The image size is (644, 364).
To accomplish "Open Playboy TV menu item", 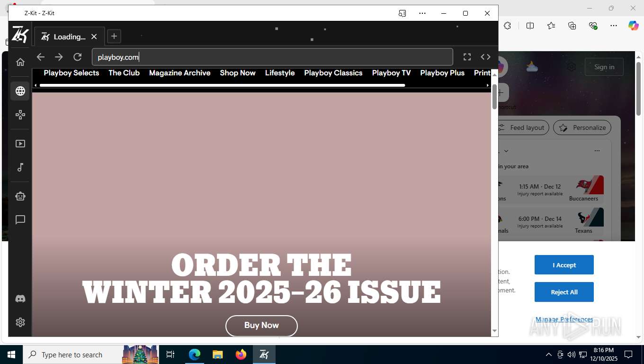I will click(x=392, y=73).
